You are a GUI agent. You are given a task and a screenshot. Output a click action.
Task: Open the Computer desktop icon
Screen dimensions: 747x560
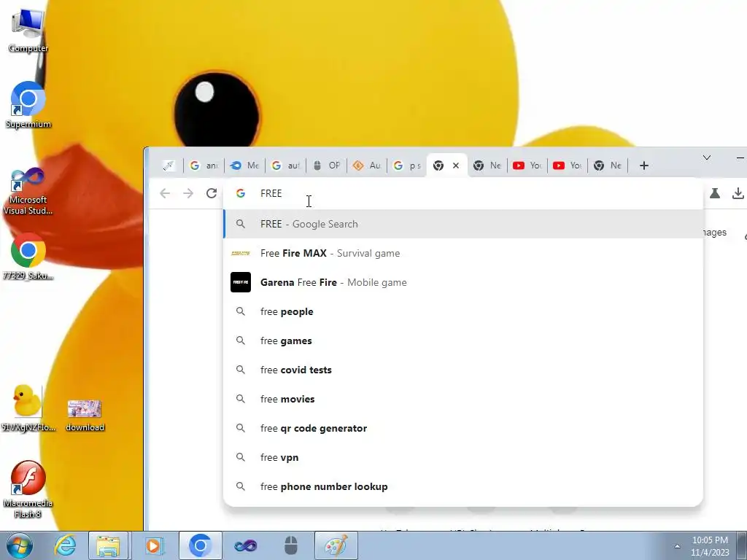pos(28,31)
